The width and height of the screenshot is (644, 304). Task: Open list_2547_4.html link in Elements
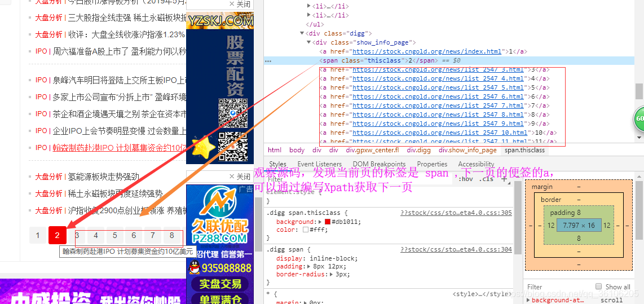[438, 78]
